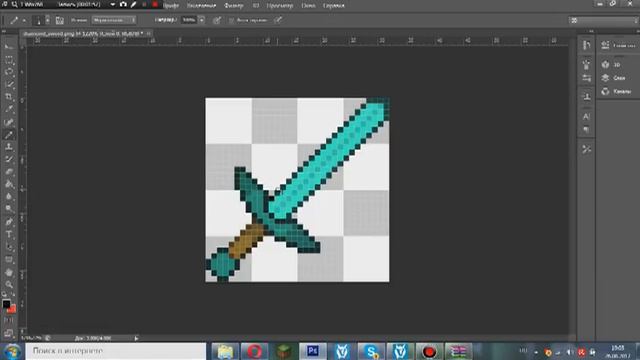This screenshot has height=360, width=640.
Task: Select the Move tool
Action: pyautogui.click(x=9, y=47)
